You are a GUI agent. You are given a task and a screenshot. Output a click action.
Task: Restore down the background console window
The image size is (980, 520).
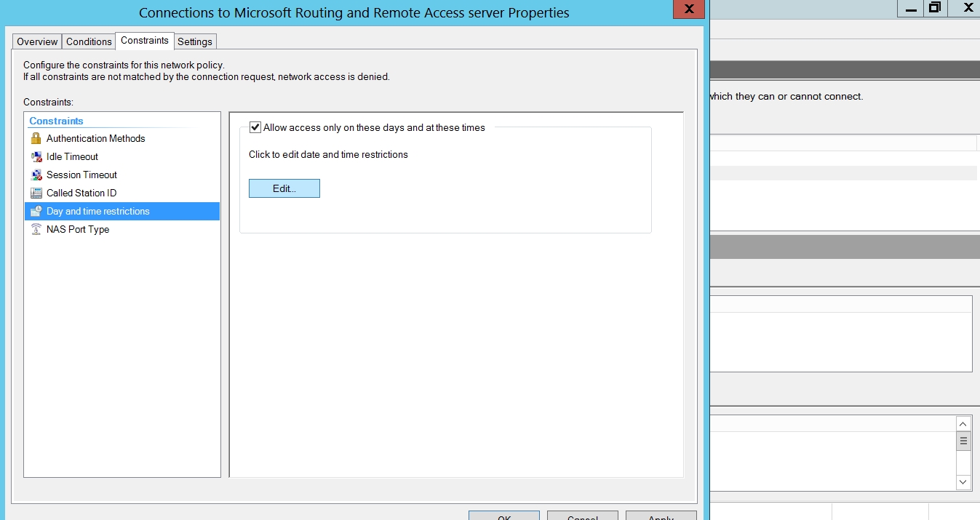coord(935,8)
